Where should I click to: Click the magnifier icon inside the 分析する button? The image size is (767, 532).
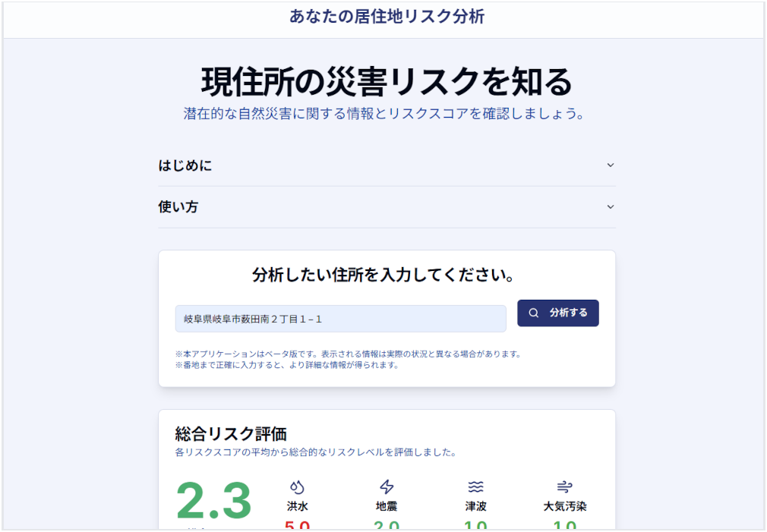[x=535, y=313]
